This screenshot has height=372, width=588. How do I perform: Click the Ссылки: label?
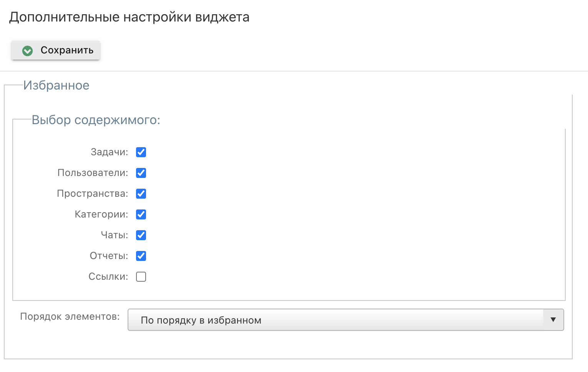pyautogui.click(x=108, y=277)
